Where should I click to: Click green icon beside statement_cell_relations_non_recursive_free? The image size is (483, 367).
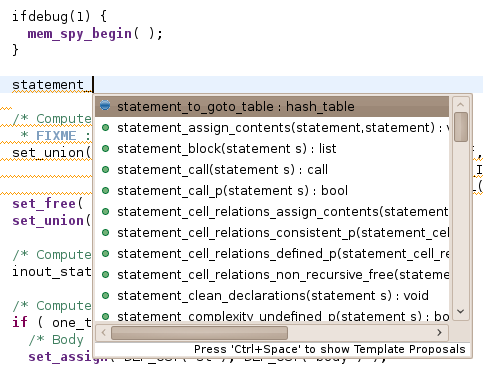(106, 274)
